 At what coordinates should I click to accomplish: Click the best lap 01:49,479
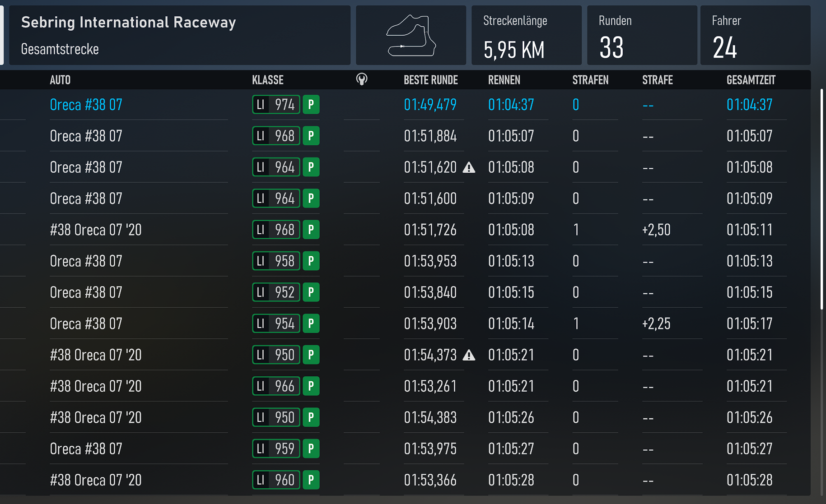(x=430, y=105)
